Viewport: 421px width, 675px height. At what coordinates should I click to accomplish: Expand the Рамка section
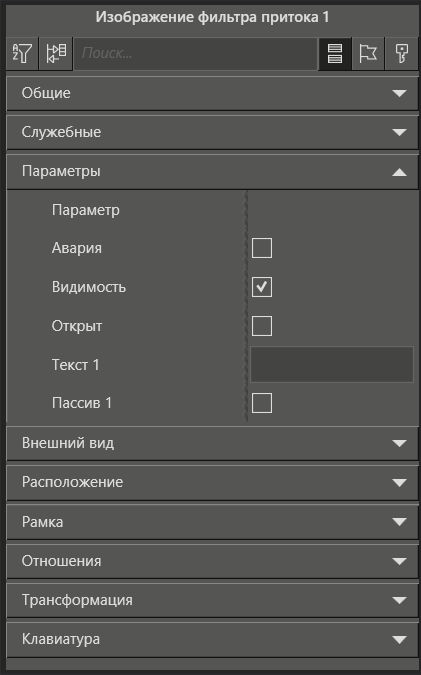212,522
